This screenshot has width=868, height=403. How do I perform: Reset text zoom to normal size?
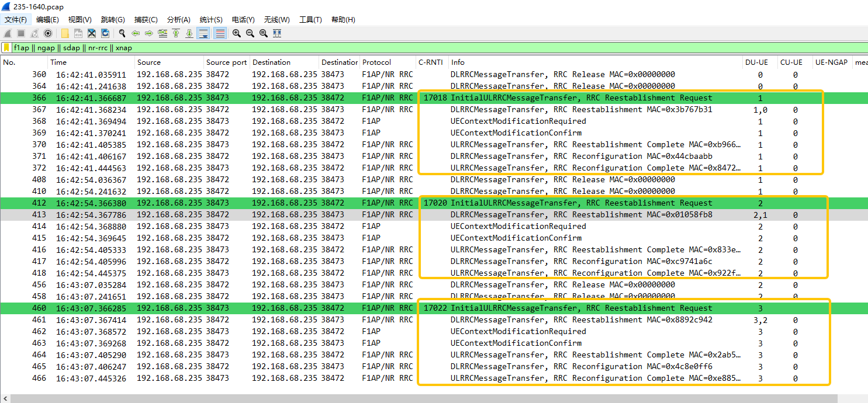264,33
